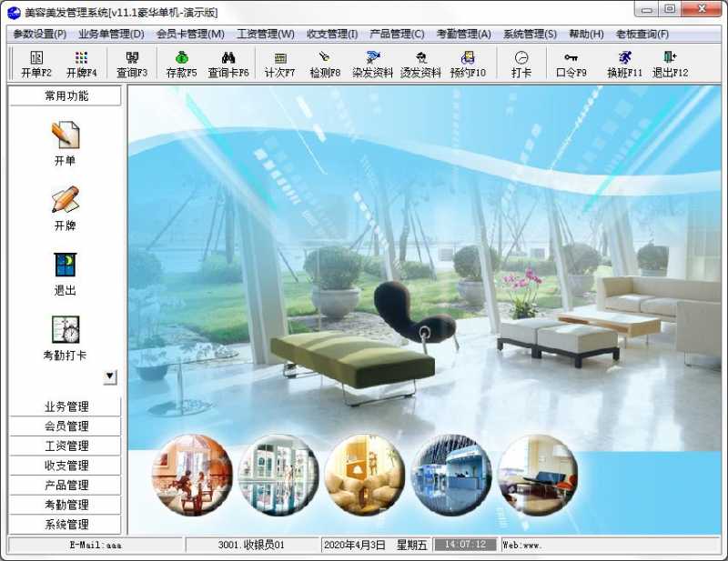The image size is (728, 561).
Task: Click the first circular thumbnail image
Action: [192, 475]
